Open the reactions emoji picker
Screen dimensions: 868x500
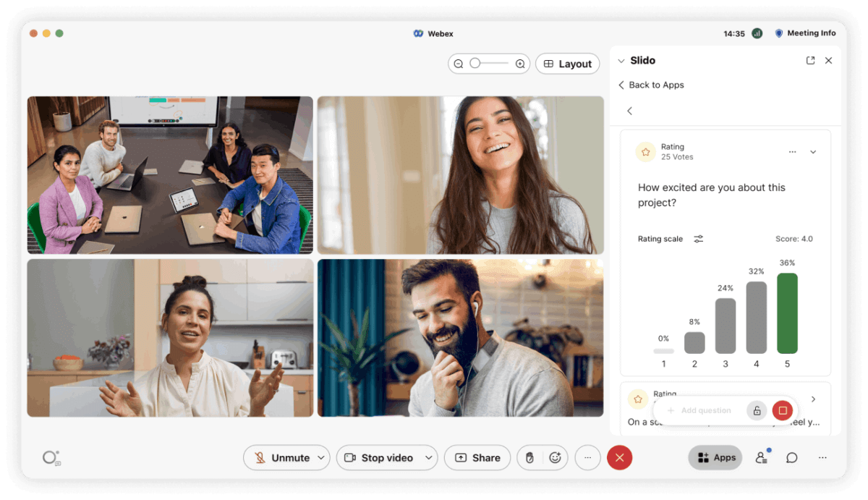(x=556, y=457)
